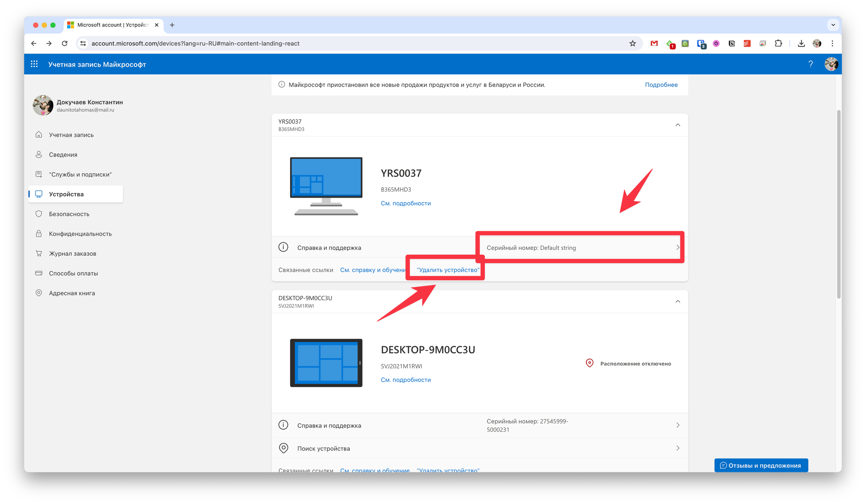The width and height of the screenshot is (866, 504).
Task: Select 'Способы оплаты' in the sidebar
Action: 73,273
